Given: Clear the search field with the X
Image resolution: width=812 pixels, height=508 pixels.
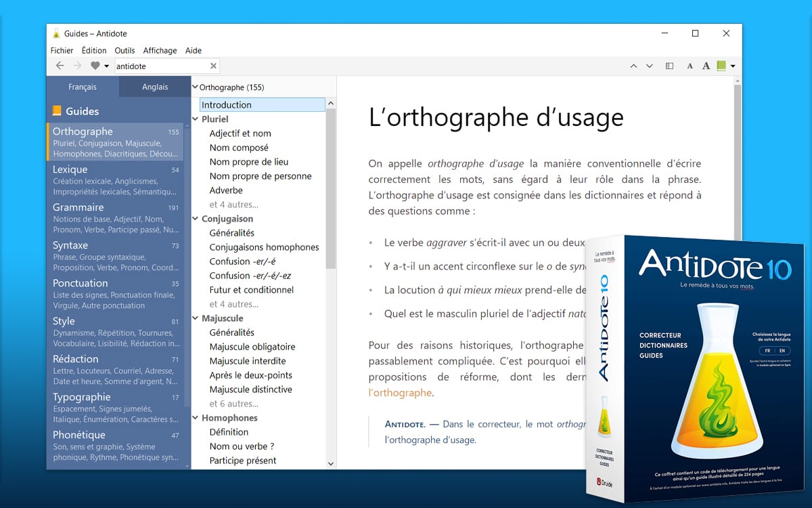Looking at the screenshot, I should point(213,66).
